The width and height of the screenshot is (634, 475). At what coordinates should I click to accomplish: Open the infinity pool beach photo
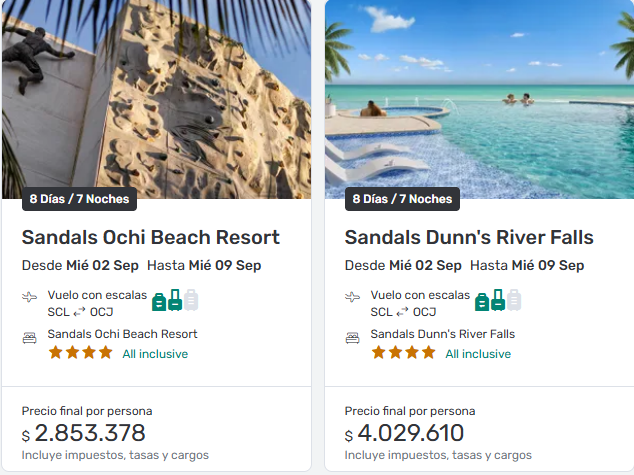479,95
